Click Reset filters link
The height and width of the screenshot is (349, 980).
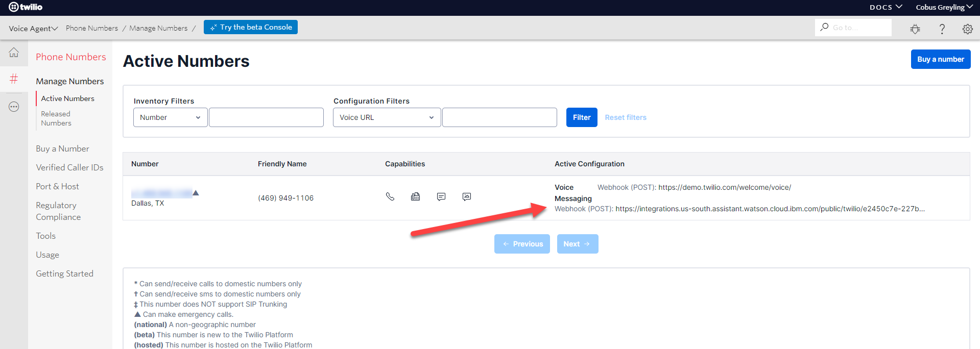pyautogui.click(x=626, y=117)
